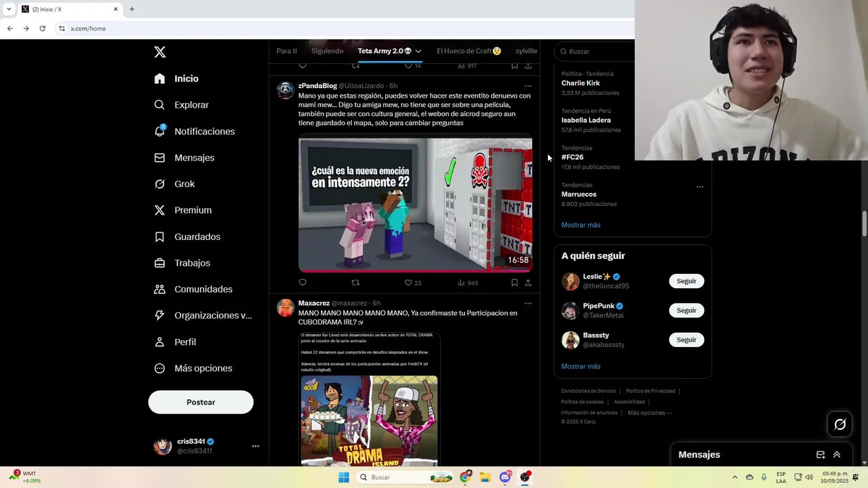The width and height of the screenshot is (868, 488).
Task: Open volume control in system tray
Action: pyautogui.click(x=809, y=477)
